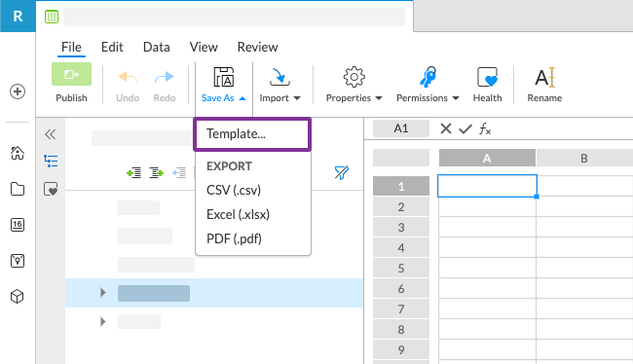Open the Import dropdown
Viewport: 633px width, 364px height.
pyautogui.click(x=279, y=84)
